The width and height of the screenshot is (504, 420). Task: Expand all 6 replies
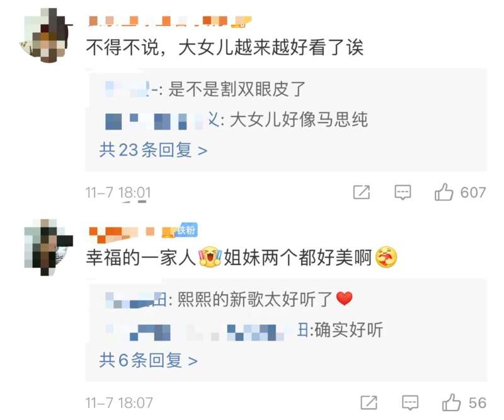pos(148,360)
